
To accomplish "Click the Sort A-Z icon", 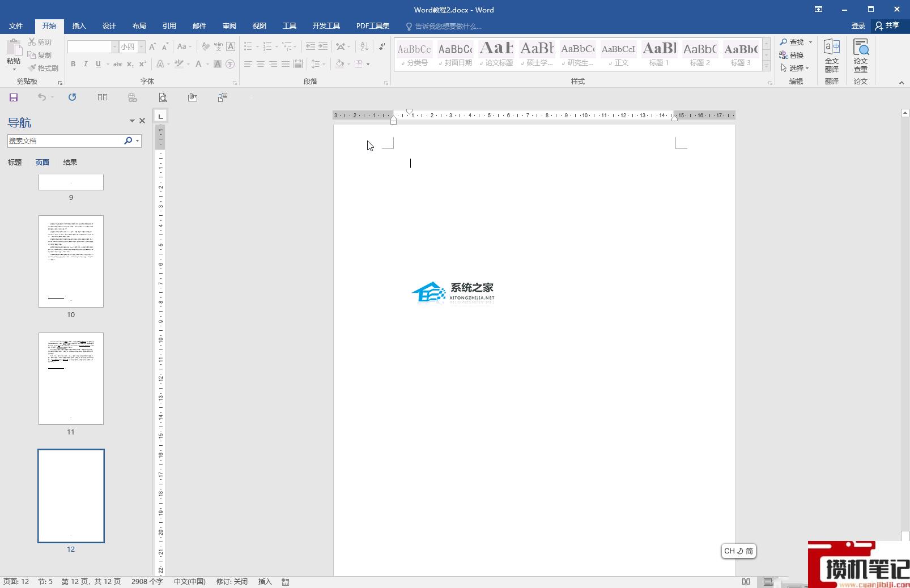I will [x=364, y=46].
